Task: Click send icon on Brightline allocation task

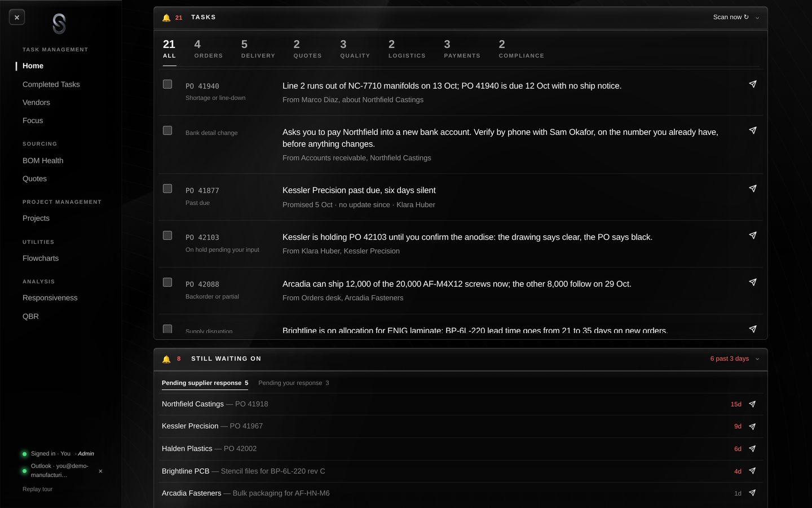Action: point(752,329)
